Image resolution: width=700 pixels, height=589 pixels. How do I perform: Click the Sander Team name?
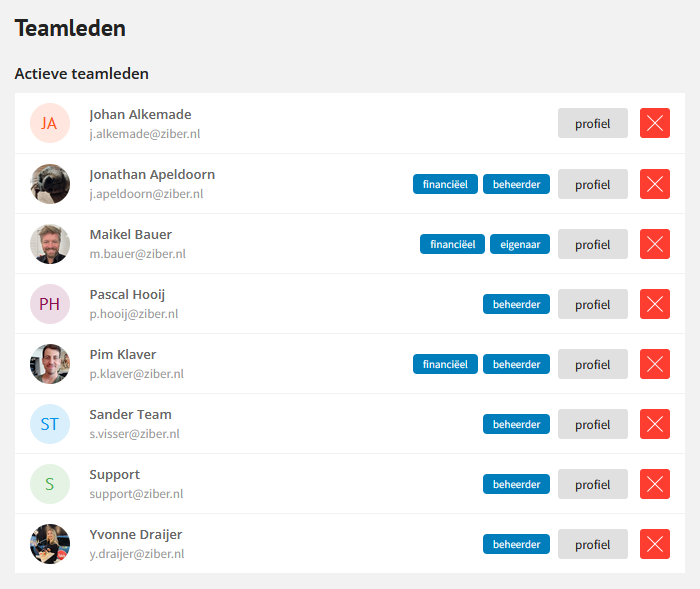click(x=130, y=414)
